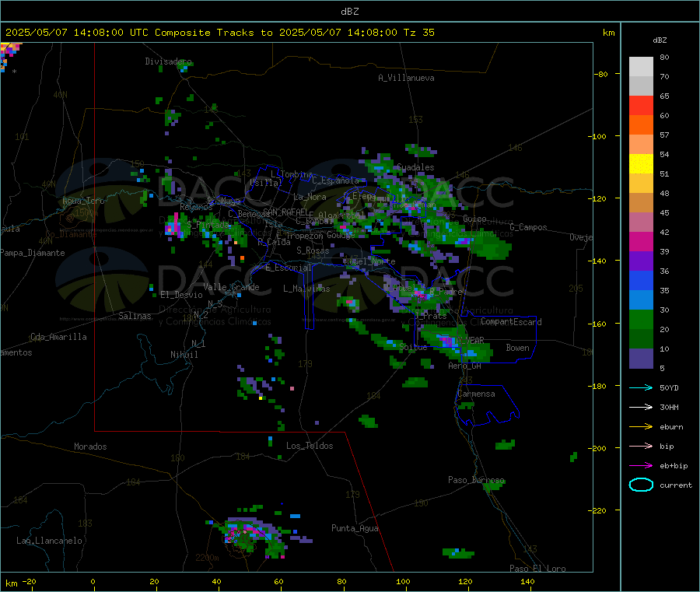
Task: Click the Salinas location label
Action: point(135,316)
